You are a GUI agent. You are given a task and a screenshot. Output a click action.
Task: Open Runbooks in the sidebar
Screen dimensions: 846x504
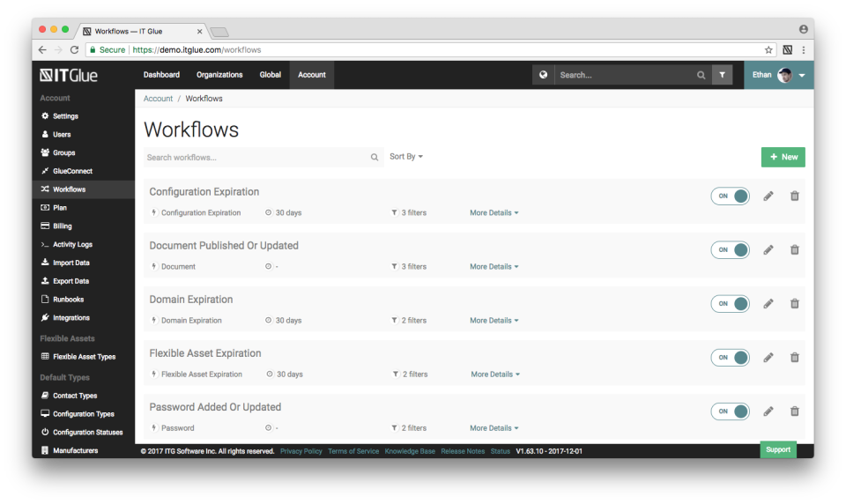pyautogui.click(x=68, y=300)
